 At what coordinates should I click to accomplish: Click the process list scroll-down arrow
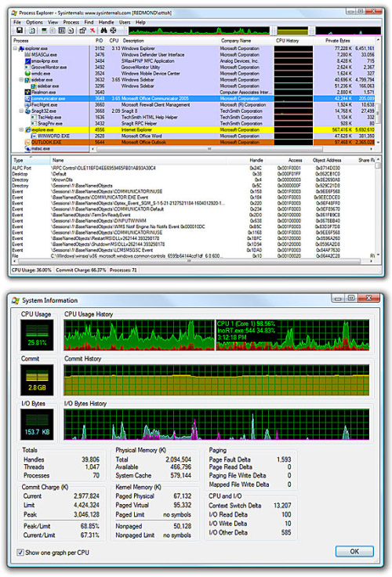point(378,143)
